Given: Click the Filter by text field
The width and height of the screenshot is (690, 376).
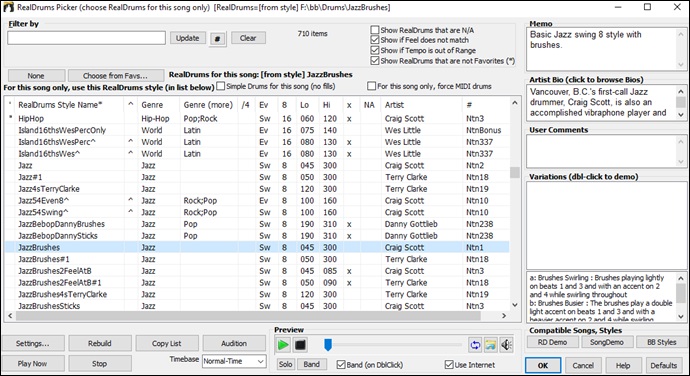Looking at the screenshot, I should point(87,38).
